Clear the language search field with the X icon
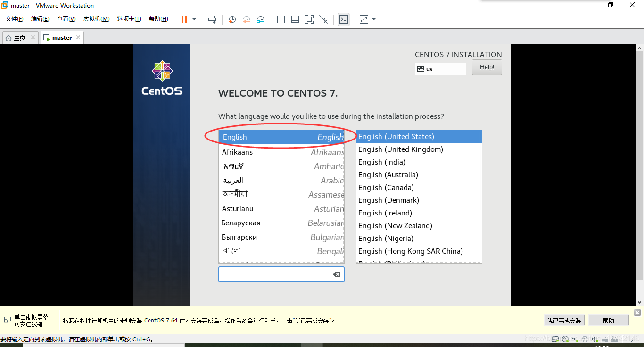This screenshot has height=347, width=644. (337, 274)
